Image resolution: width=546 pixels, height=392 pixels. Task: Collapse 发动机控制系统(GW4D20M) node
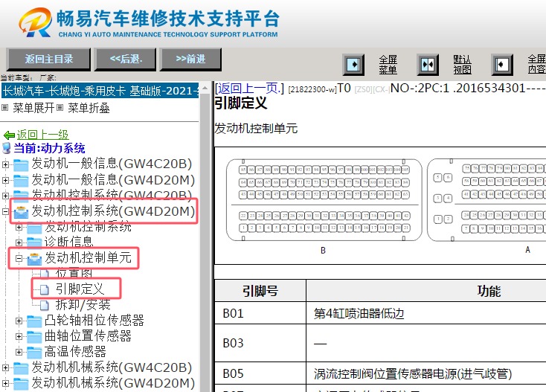(x=5, y=211)
